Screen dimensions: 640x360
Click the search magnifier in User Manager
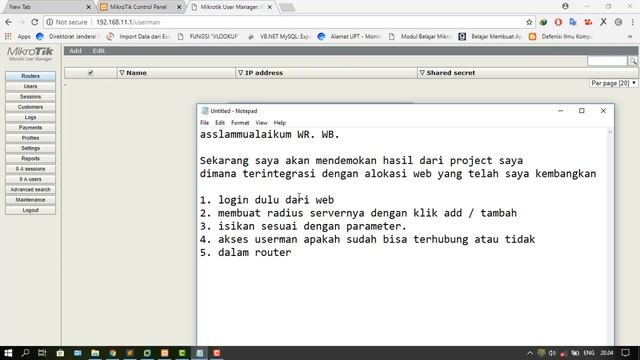coord(633,61)
